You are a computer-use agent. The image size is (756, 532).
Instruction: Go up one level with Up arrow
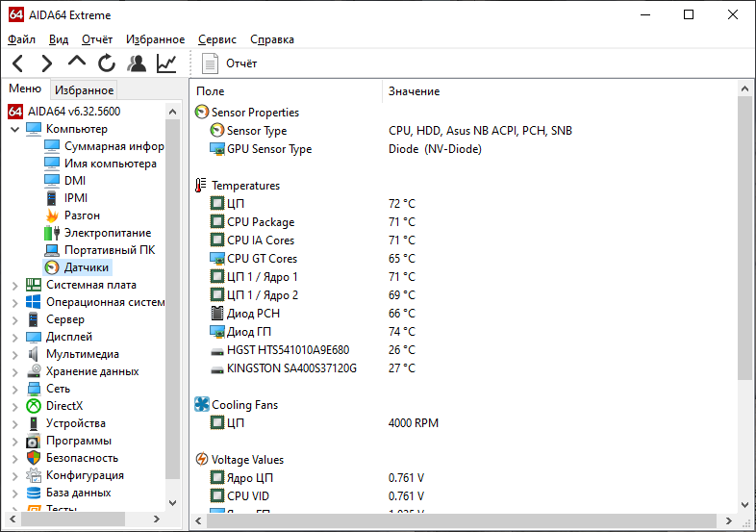click(77, 62)
